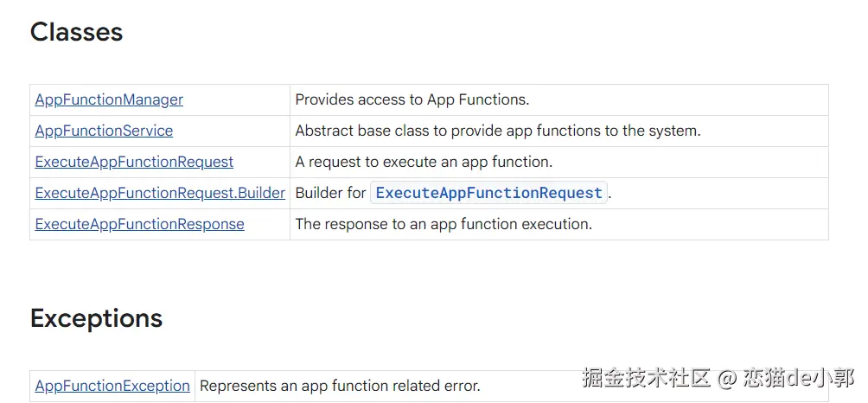Click the Classes heading
Screen dimensions: 868x403
coord(76,32)
